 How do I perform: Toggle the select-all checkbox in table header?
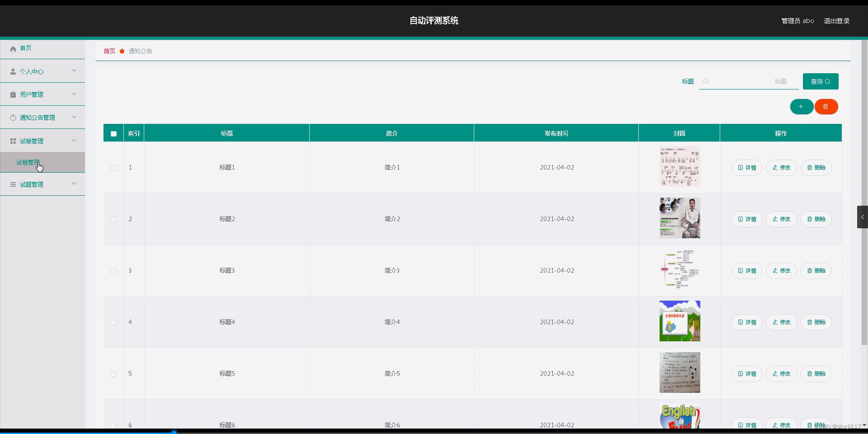point(113,133)
